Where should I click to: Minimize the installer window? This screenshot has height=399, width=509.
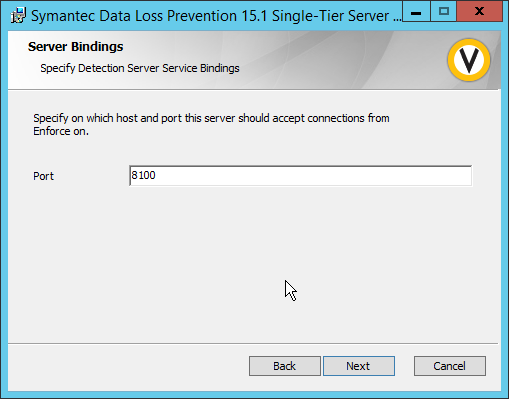[x=416, y=12]
